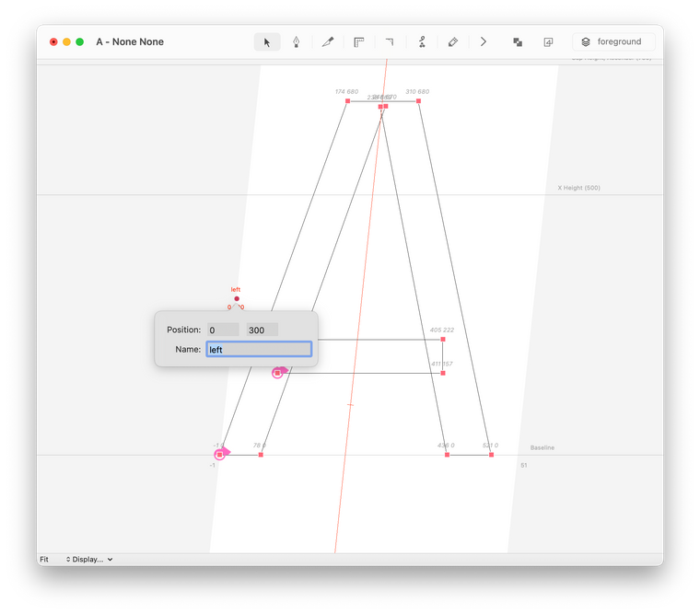Click the overlapping squares icon
Image resolution: width=700 pixels, height=614 pixels.
click(518, 42)
